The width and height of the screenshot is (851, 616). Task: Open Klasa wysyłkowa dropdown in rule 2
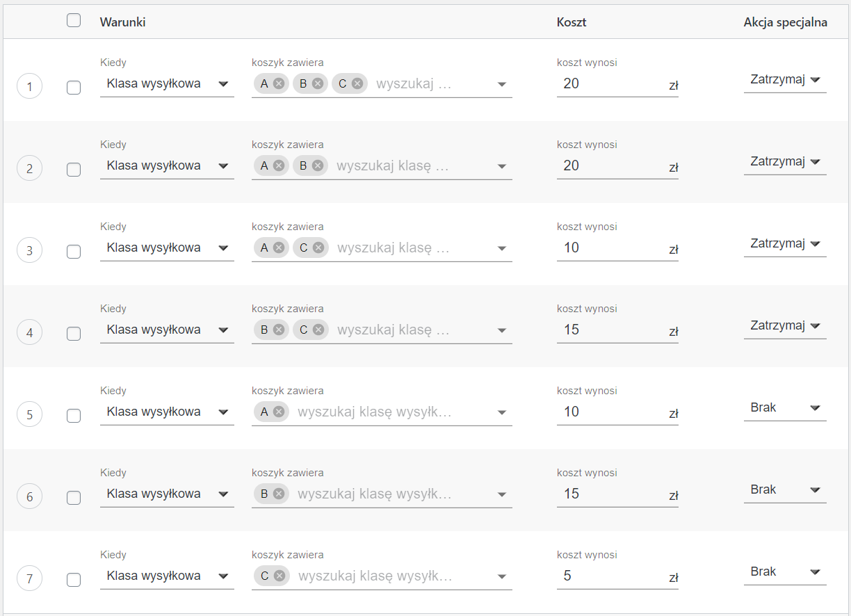click(167, 165)
